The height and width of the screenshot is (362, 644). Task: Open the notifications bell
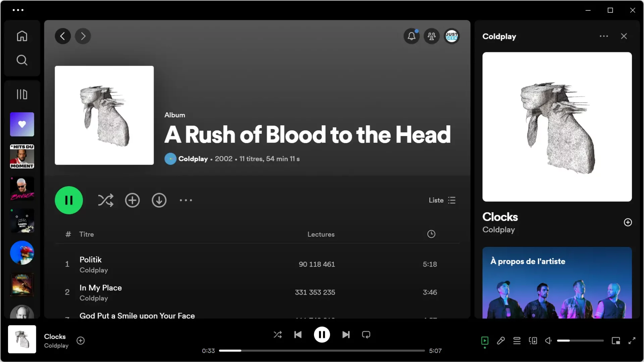[x=412, y=36]
